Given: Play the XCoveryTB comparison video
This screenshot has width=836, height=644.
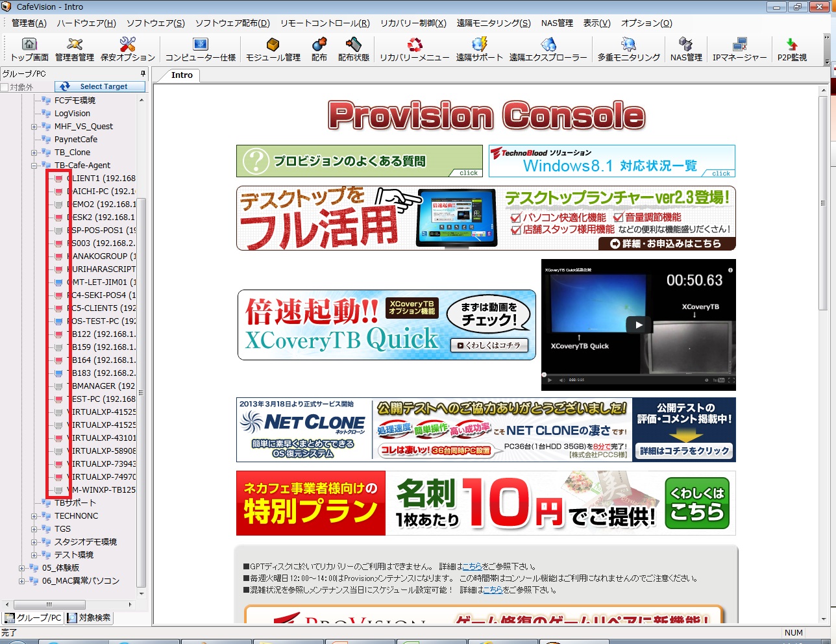Looking at the screenshot, I should [639, 325].
